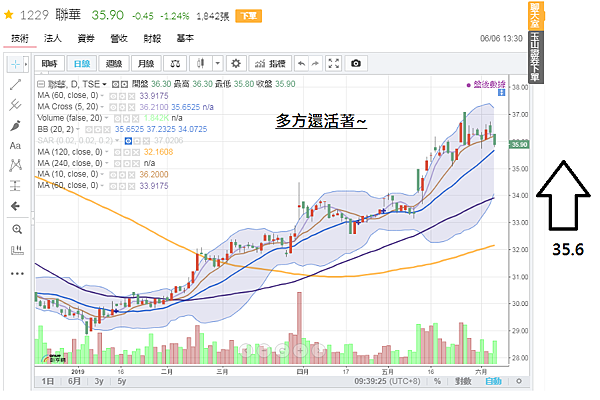Switch to the 財報 tab
This screenshot has width=600, height=400.
[152, 38]
